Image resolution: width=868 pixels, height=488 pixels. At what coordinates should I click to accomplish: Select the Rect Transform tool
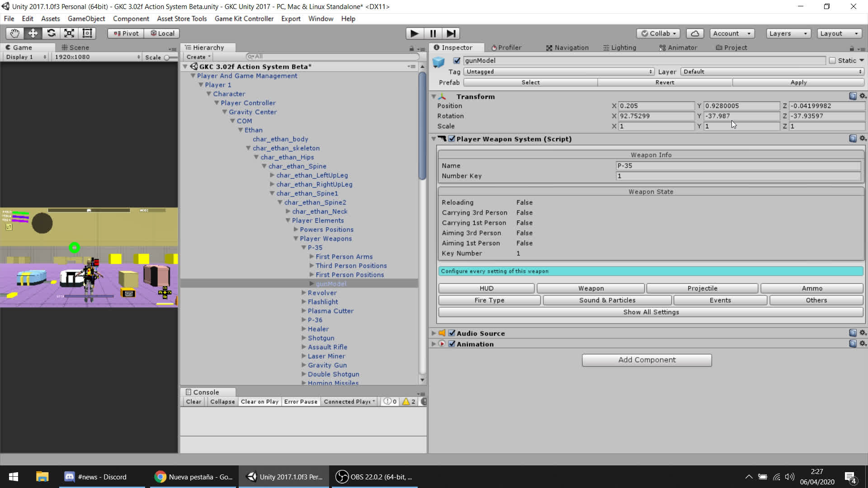[x=87, y=33]
